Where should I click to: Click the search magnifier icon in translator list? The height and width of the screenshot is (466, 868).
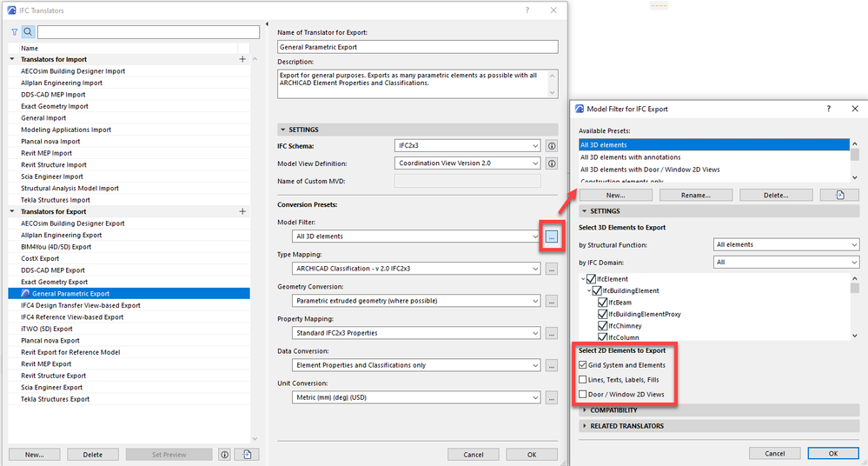click(28, 32)
